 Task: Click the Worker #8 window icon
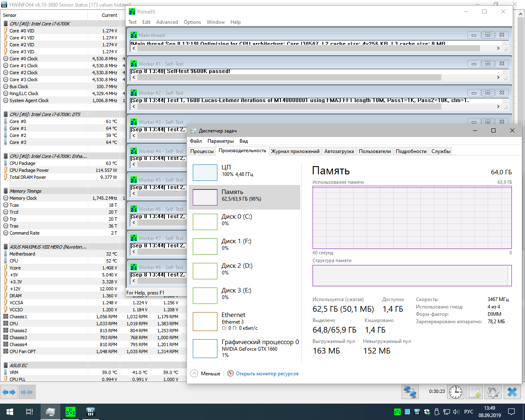tap(134, 267)
